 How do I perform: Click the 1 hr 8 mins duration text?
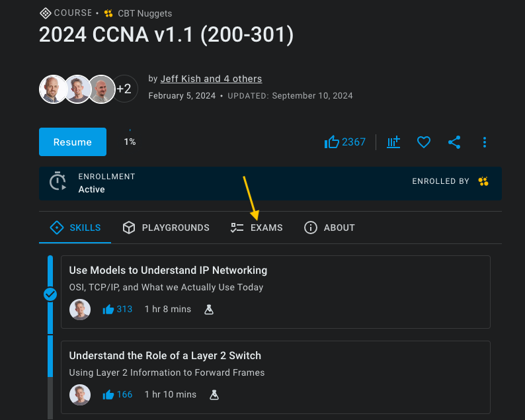point(168,309)
